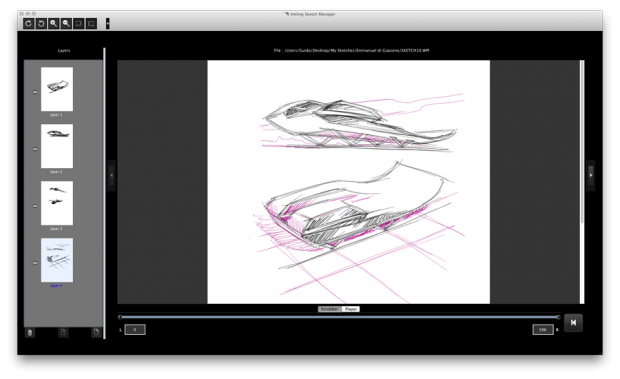Image resolution: width=620 pixels, height=379 pixels.
Task: Select the layer 2 thumbnail
Action: (57, 146)
